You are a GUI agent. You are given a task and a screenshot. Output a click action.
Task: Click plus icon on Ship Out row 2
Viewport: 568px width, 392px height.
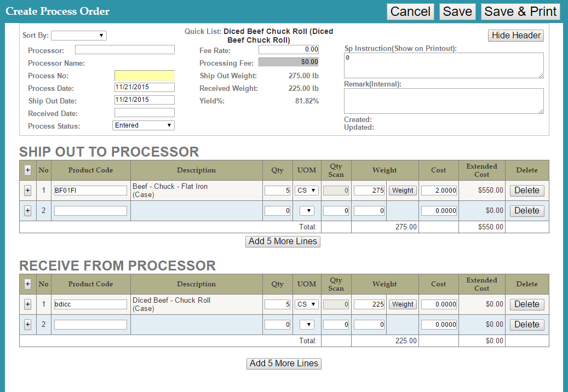click(x=27, y=211)
